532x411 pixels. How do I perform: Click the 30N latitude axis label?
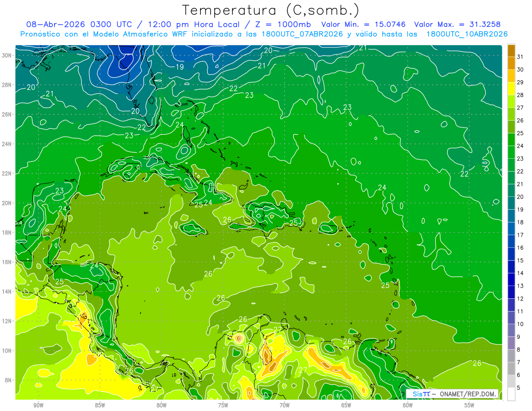point(8,55)
